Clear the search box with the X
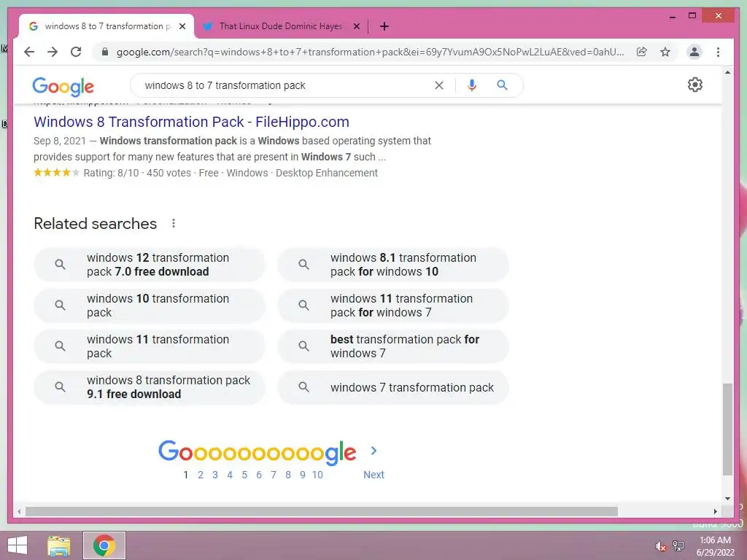This screenshot has width=747, height=560. click(438, 85)
